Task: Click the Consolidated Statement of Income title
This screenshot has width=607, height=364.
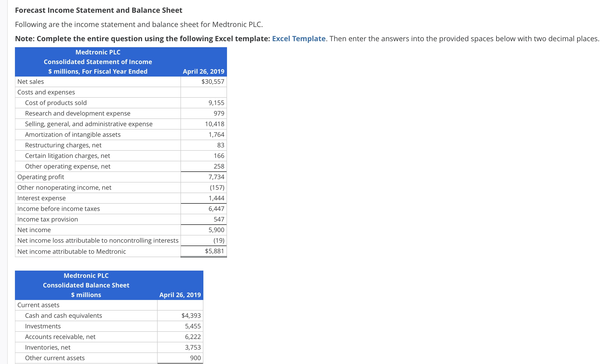Action: [x=98, y=62]
